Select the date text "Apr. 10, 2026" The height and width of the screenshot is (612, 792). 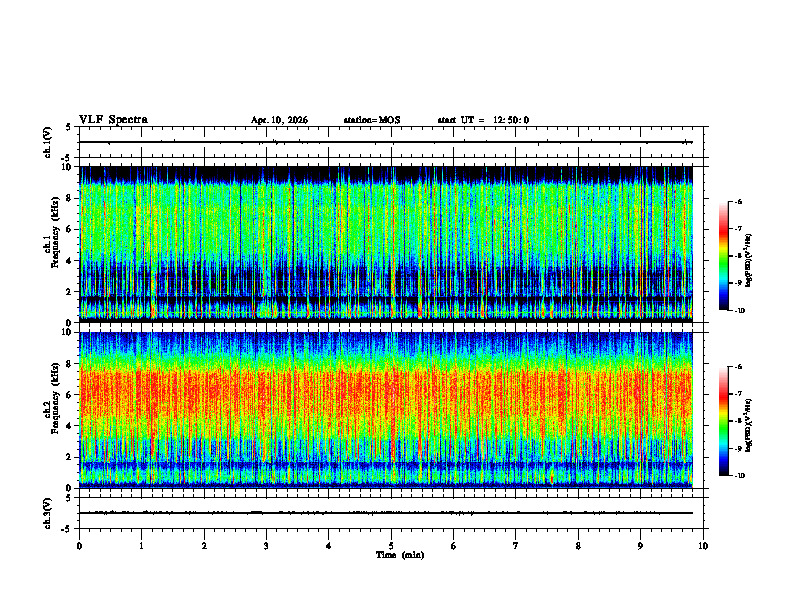(279, 120)
